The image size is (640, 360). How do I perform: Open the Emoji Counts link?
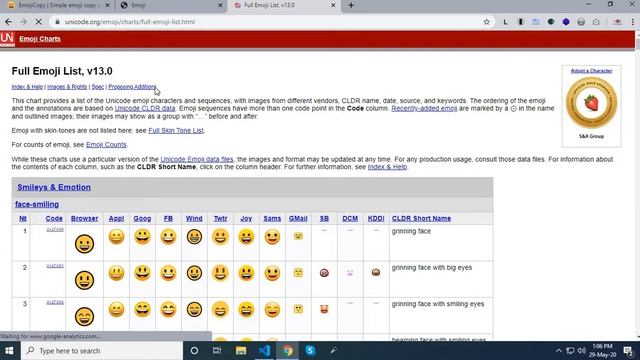tap(106, 145)
